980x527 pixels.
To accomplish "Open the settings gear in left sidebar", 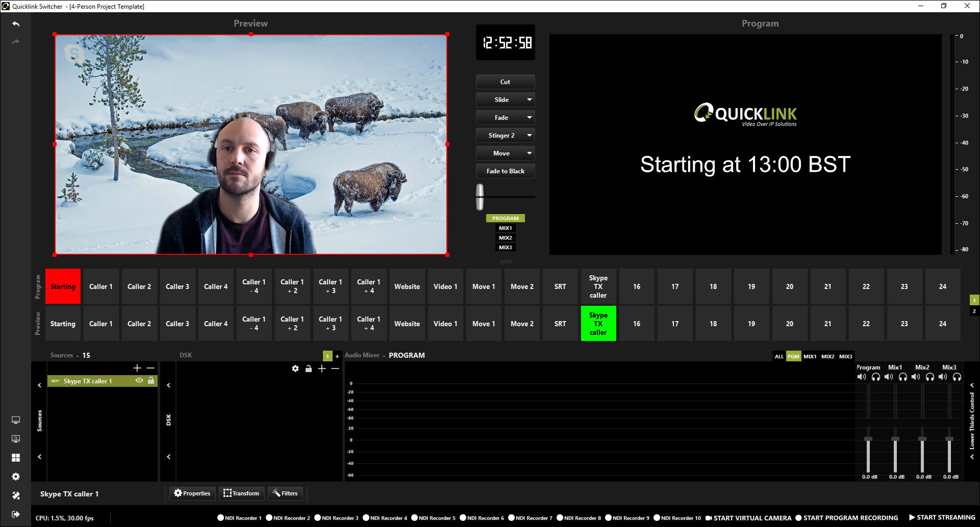I will pyautogui.click(x=16, y=477).
